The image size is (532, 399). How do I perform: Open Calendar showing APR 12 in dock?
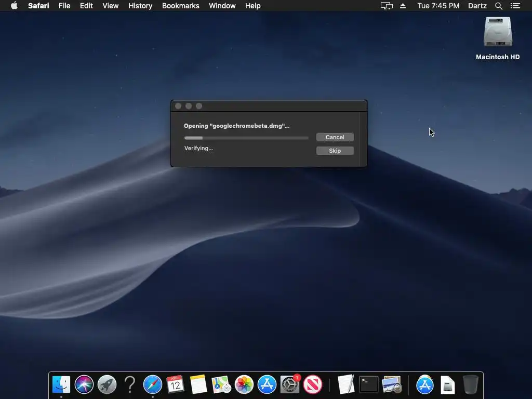coord(176,384)
